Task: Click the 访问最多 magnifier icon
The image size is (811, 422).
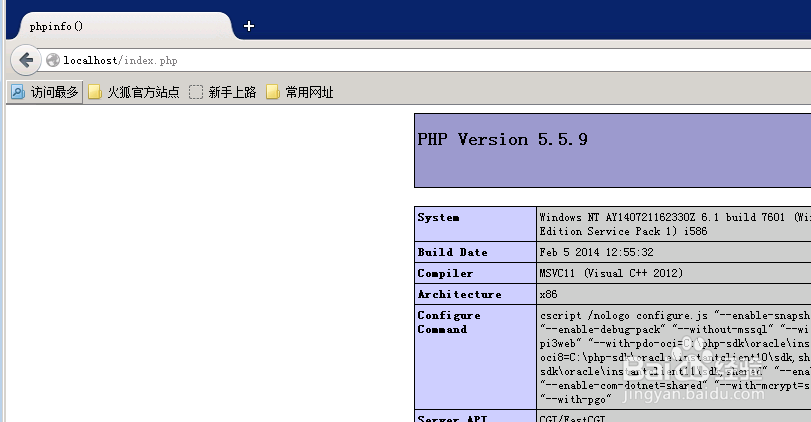Action: [x=18, y=92]
